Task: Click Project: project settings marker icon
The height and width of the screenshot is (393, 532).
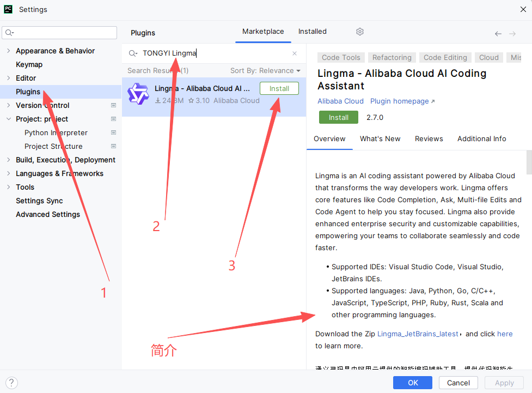Action: [x=114, y=119]
